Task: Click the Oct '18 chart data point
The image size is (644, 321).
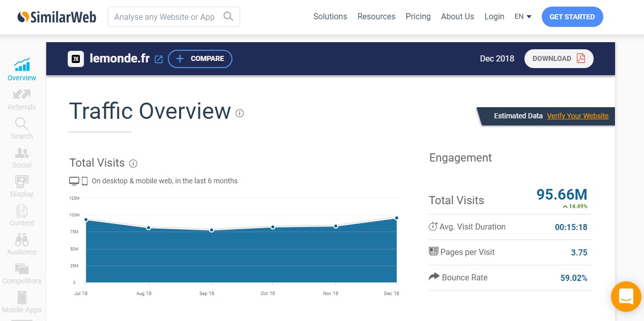Action: [273, 227]
